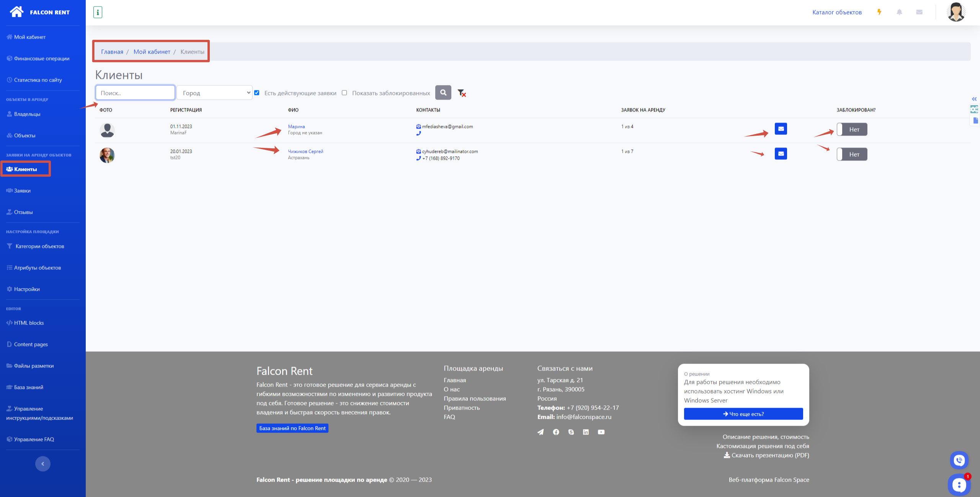Image resolution: width=980 pixels, height=497 pixels.
Task: Click the search magnifier button
Action: (443, 93)
